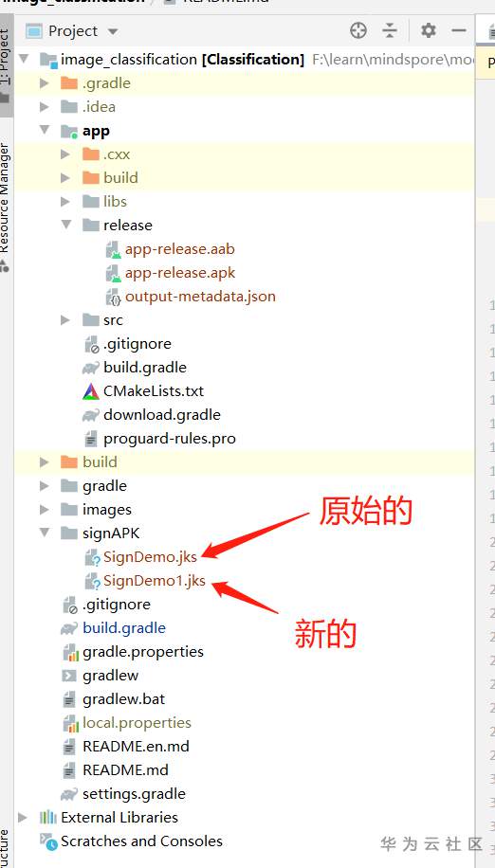This screenshot has width=495, height=868.
Task: Select local.properties file
Action: tap(137, 723)
